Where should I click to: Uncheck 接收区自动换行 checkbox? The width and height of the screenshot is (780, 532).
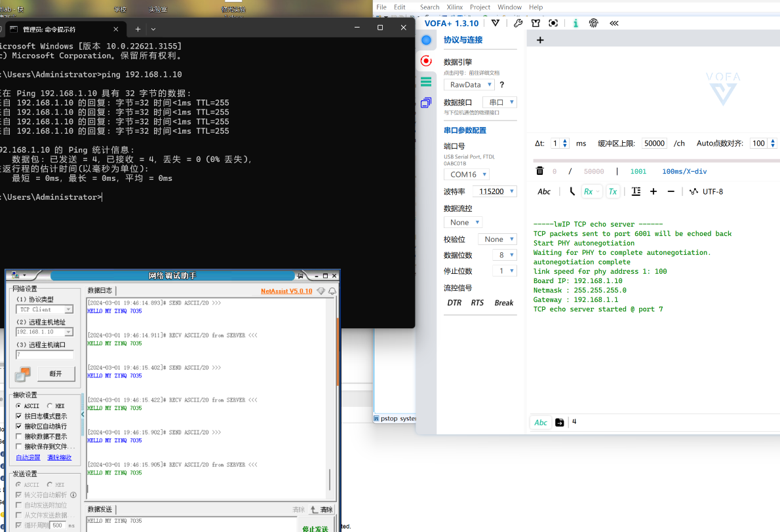coord(19,426)
